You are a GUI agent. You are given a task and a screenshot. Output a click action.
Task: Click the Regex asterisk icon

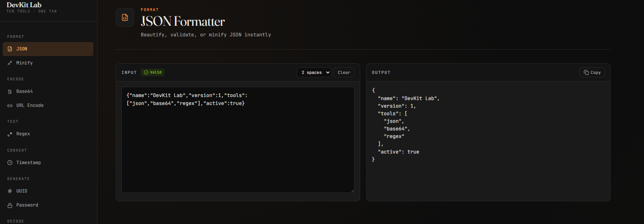point(10,134)
